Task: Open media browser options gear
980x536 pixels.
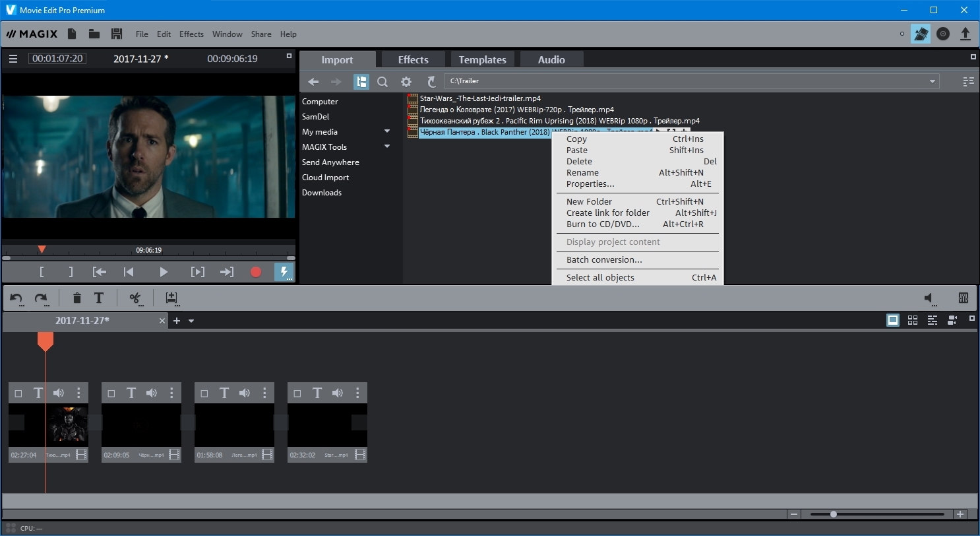Action: 406,82
